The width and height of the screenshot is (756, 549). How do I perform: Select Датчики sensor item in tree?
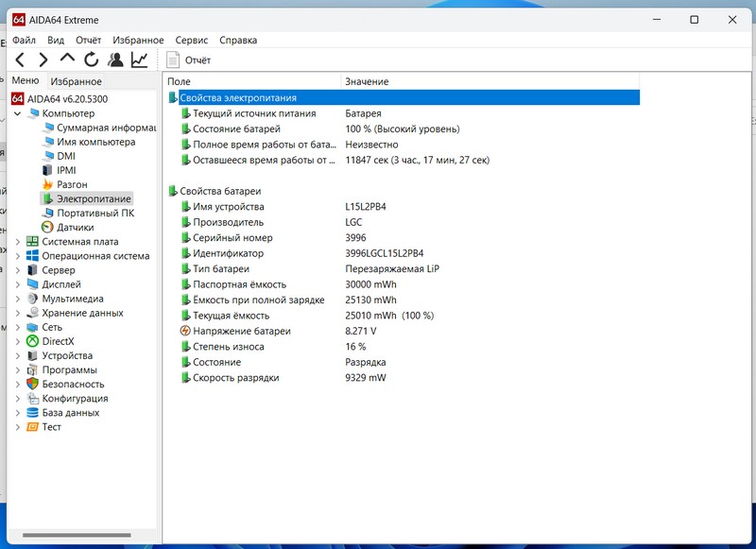(75, 227)
